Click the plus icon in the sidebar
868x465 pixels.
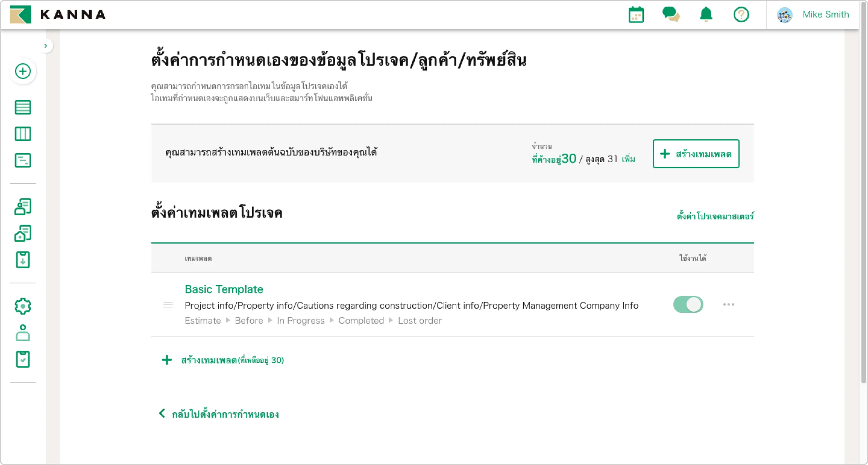click(23, 71)
